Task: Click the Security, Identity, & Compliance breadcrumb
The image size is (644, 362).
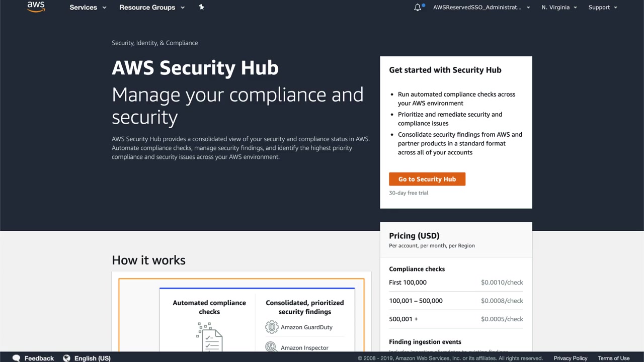Action: (154, 43)
